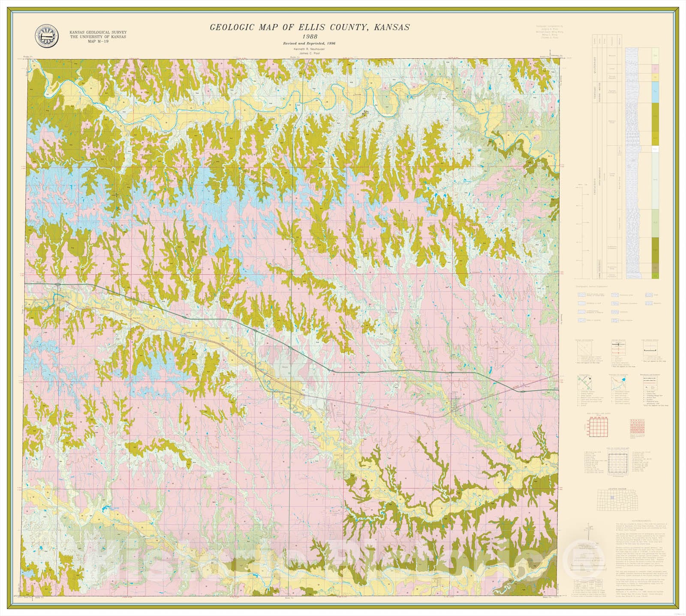
Task: Click author name 'Kenneth R. Neuhauser'
Action: pos(309,49)
